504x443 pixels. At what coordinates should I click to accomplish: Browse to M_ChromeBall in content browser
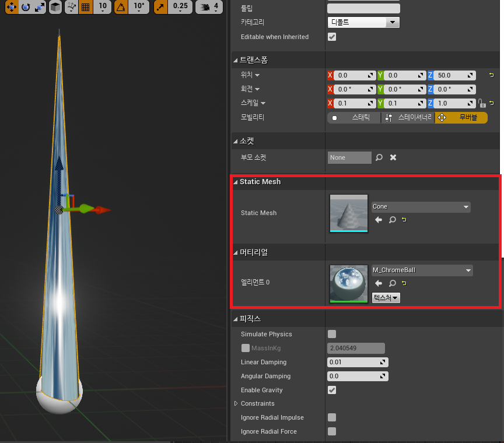[x=393, y=283]
